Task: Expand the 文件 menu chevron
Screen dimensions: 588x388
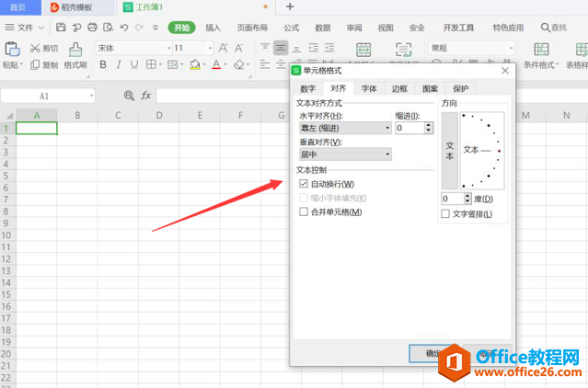Action: 40,28
